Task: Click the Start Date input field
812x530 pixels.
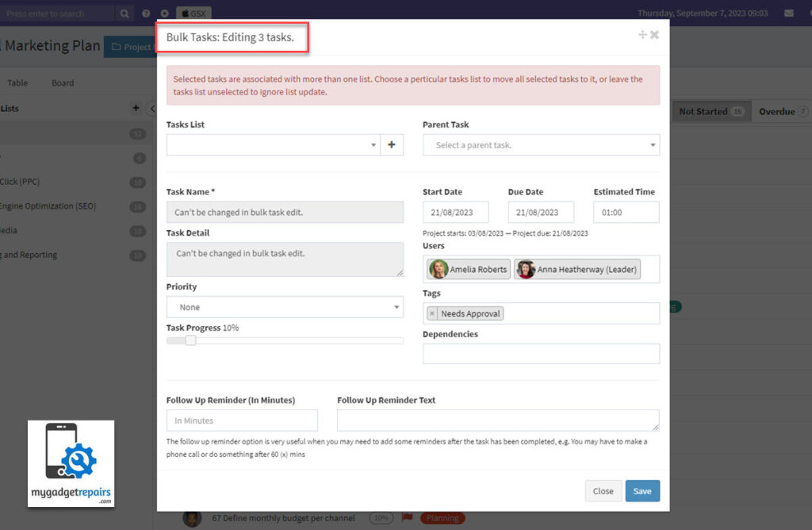Action: click(x=456, y=212)
